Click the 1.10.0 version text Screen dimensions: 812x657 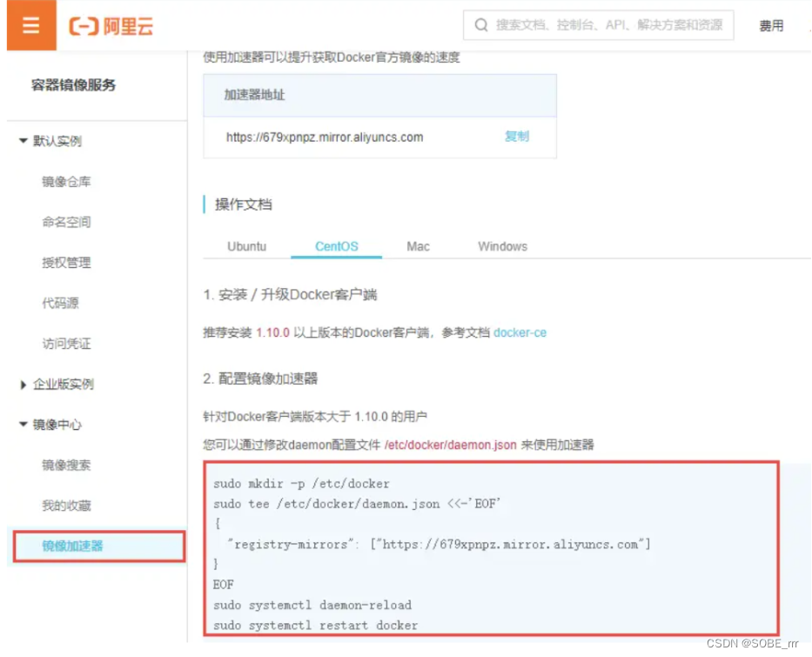(272, 332)
